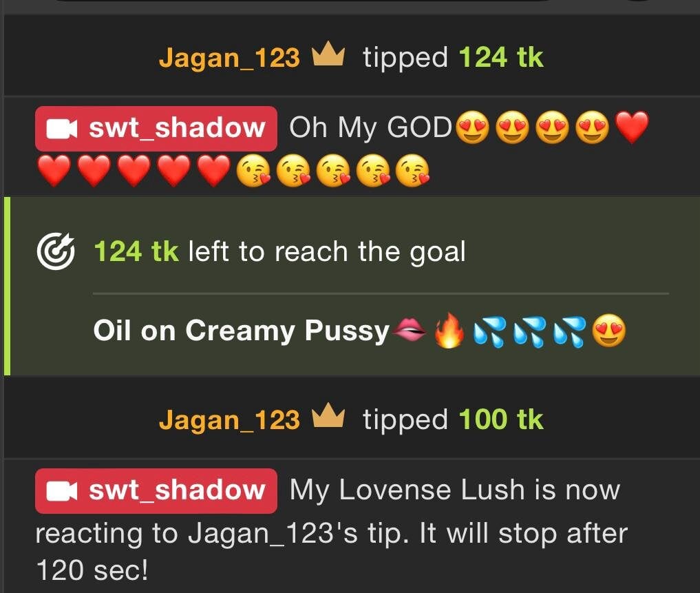Click the crown icon beside the 124 tk tip

[x=328, y=54]
